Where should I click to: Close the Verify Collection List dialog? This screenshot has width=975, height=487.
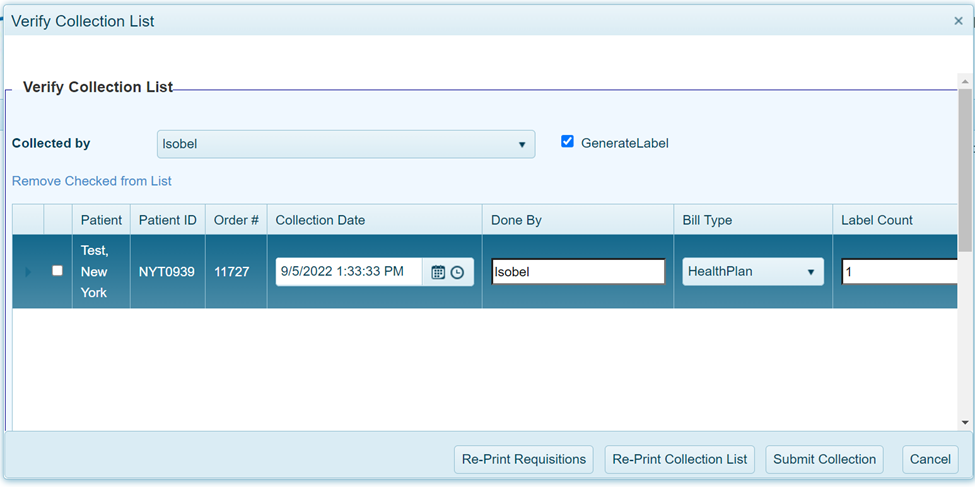958,21
